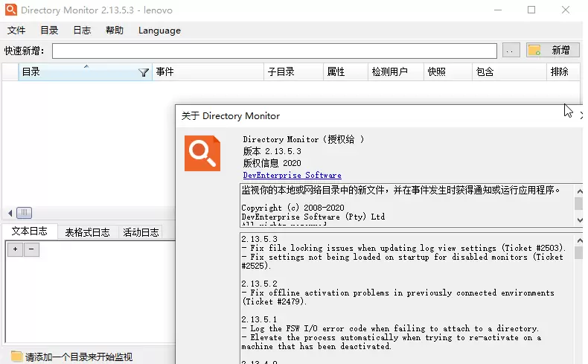The image size is (588, 364).
Task: Minimize the Directory Monitor main window
Action: tap(498, 10)
